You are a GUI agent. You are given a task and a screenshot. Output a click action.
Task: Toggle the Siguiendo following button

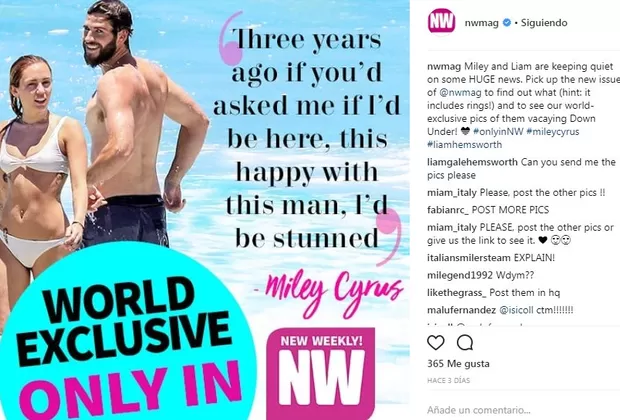click(x=544, y=23)
